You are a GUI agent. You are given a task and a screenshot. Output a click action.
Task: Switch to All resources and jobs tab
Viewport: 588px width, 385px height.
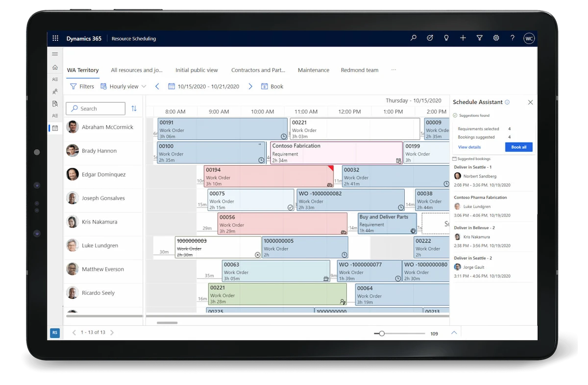pos(137,70)
